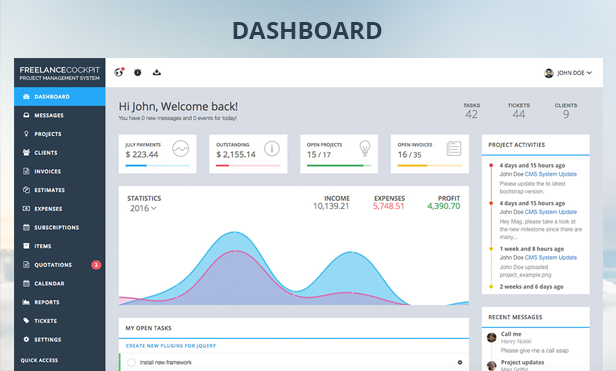The width and height of the screenshot is (616, 371).
Task: Open CMS System Update link under 1 week ago
Action: click(551, 257)
